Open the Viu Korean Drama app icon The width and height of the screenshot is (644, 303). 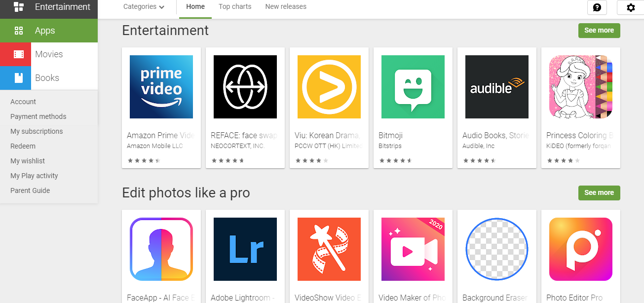click(329, 87)
